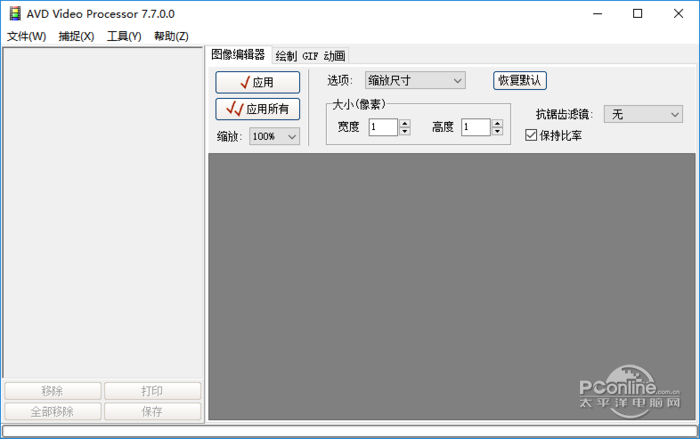The height and width of the screenshot is (439, 700).
Task: Increase 高度 with the up arrow
Action: point(498,123)
